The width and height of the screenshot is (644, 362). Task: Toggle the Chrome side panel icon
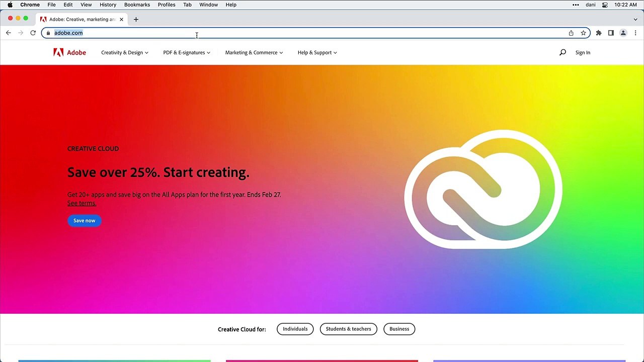coord(611,33)
